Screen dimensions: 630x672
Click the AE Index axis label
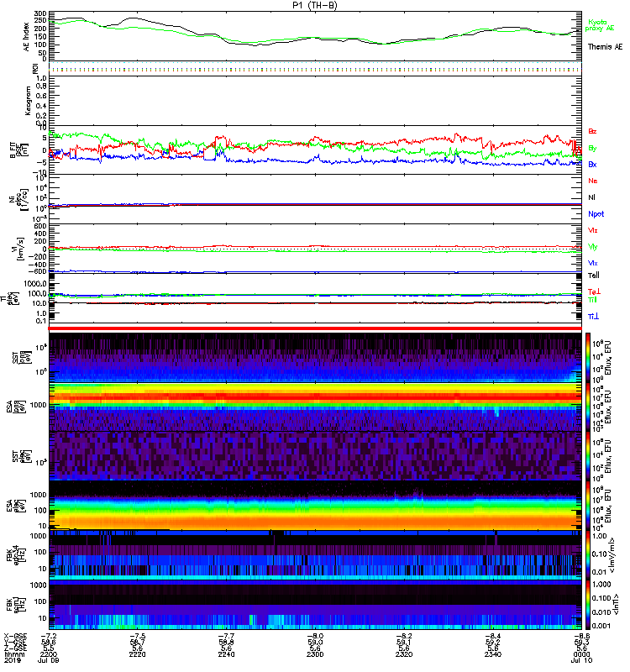[27, 37]
